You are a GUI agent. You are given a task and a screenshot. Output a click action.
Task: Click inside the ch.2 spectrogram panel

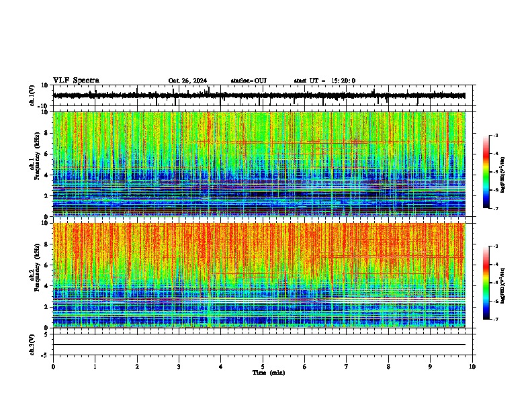pyautogui.click(x=259, y=275)
